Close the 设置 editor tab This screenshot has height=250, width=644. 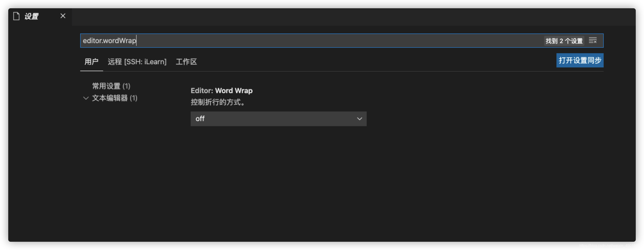63,16
